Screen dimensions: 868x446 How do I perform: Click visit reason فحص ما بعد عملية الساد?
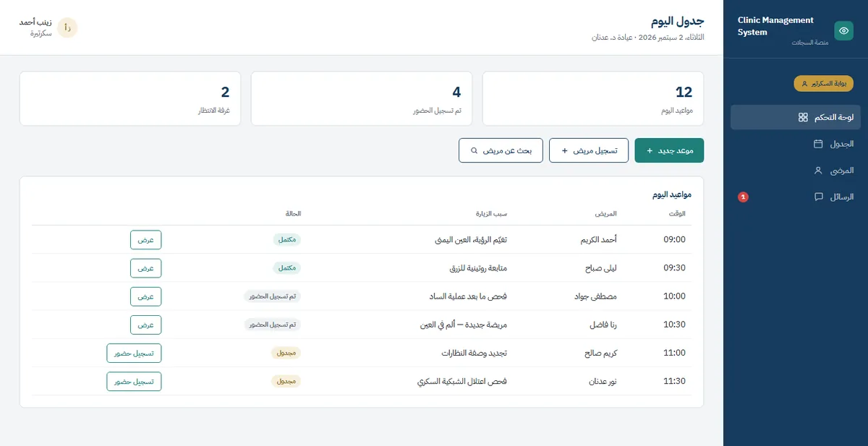point(469,296)
